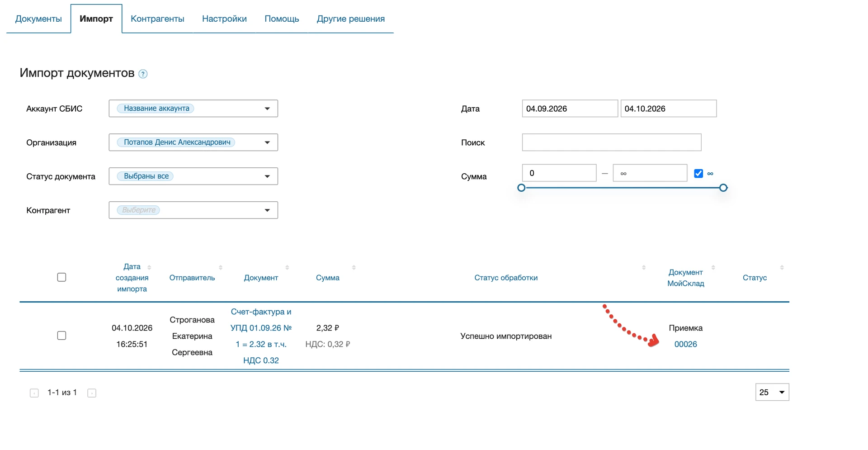The height and width of the screenshot is (450, 868).
Task: Select the row checkbox for Строганова import
Action: pos(62,336)
